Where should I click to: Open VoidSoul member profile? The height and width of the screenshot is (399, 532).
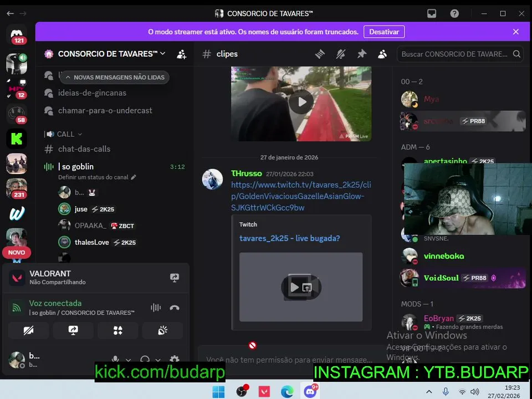coord(462,278)
